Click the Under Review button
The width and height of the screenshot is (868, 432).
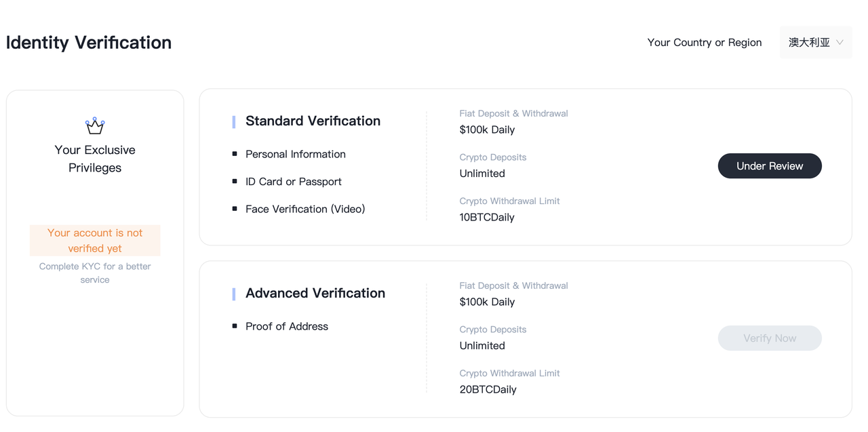[770, 166]
